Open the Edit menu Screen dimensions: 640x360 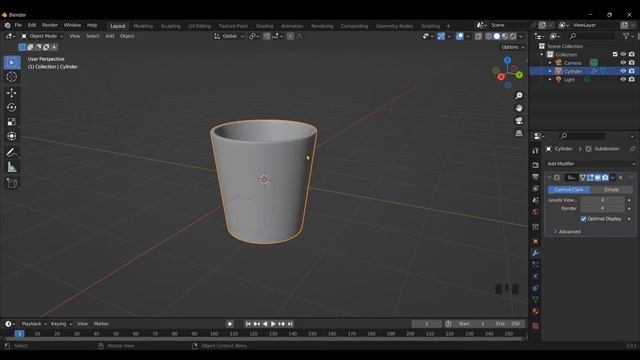pos(32,25)
